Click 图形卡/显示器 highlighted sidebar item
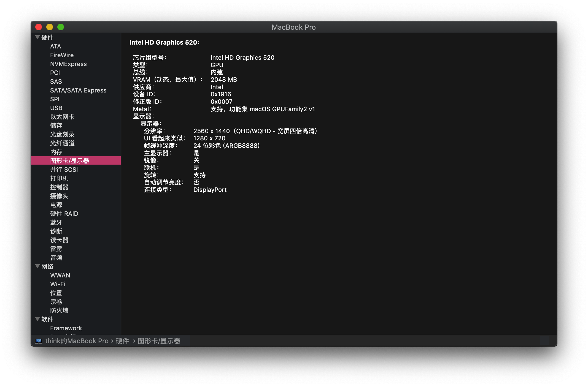Screen dimensions: 588x387 coord(70,161)
